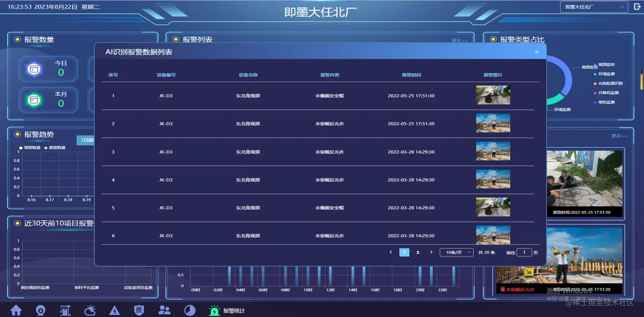Select the video monitoring camera icon

tap(40, 310)
